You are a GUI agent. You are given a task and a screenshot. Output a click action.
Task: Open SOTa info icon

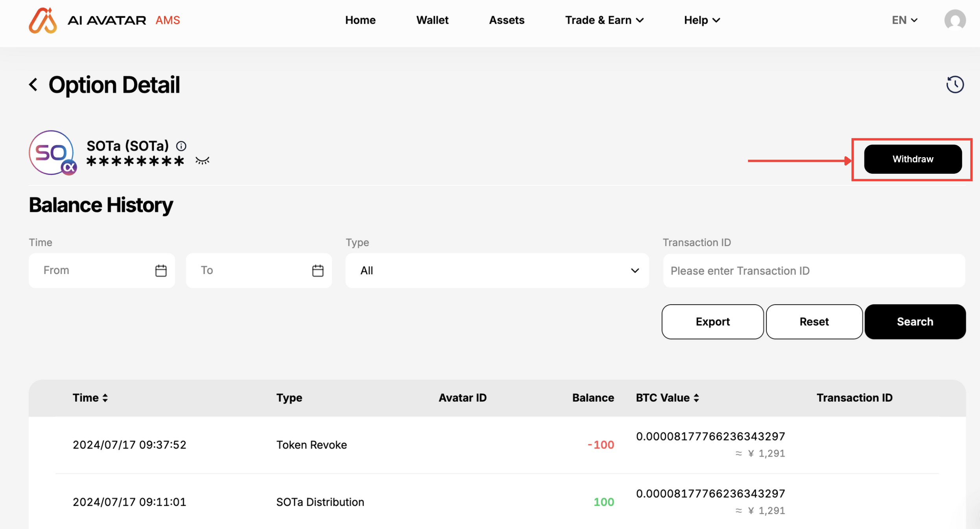tap(181, 146)
